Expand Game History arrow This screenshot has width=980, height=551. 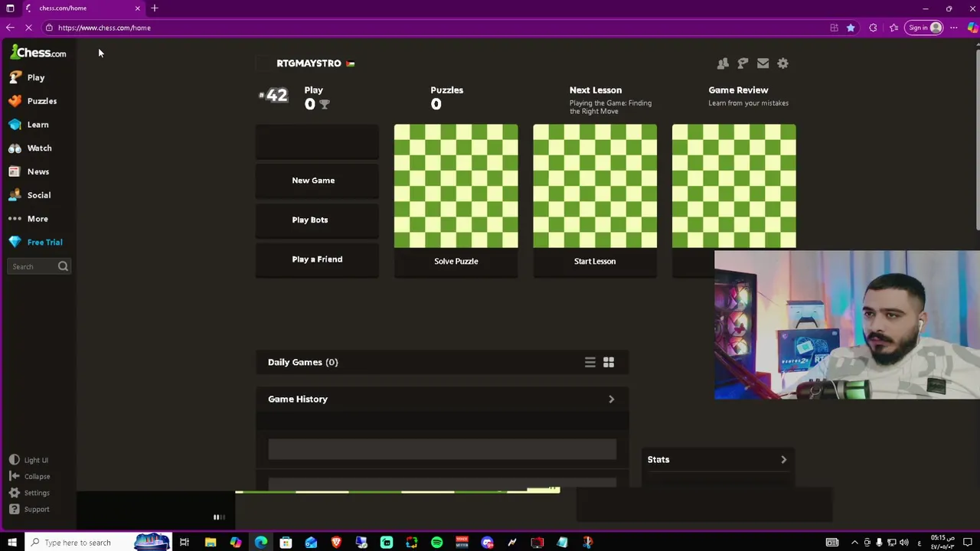(611, 399)
